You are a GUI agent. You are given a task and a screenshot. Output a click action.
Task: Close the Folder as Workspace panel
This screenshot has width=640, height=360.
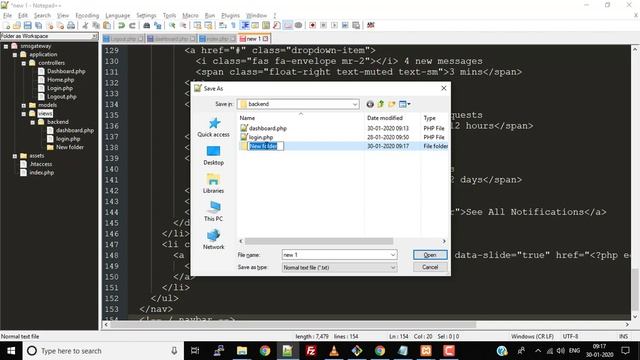(x=95, y=36)
